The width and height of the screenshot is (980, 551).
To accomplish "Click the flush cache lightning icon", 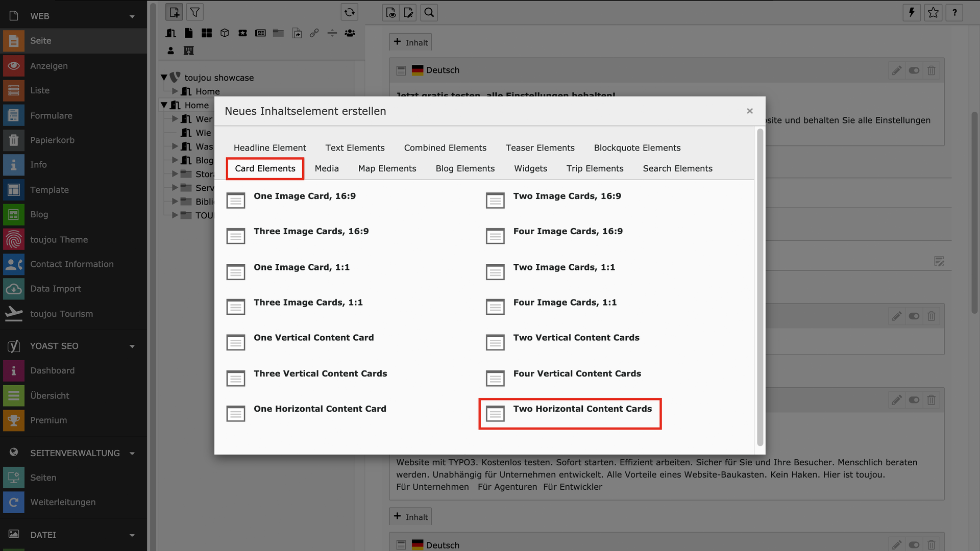I will coord(912,12).
